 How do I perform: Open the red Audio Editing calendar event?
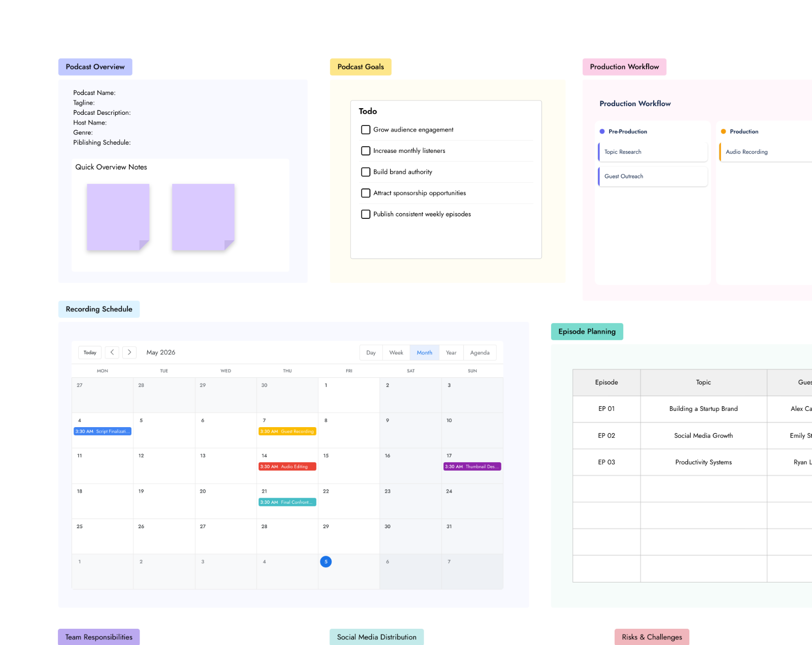click(287, 467)
